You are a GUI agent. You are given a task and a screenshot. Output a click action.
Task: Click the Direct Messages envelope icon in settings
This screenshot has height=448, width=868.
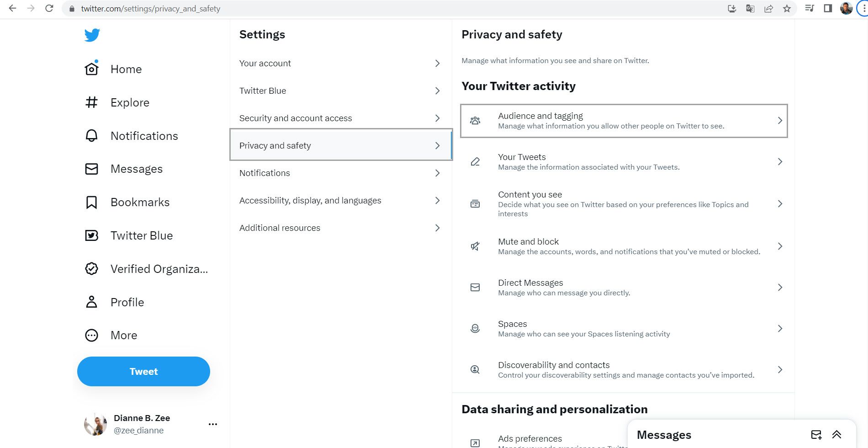(x=475, y=287)
